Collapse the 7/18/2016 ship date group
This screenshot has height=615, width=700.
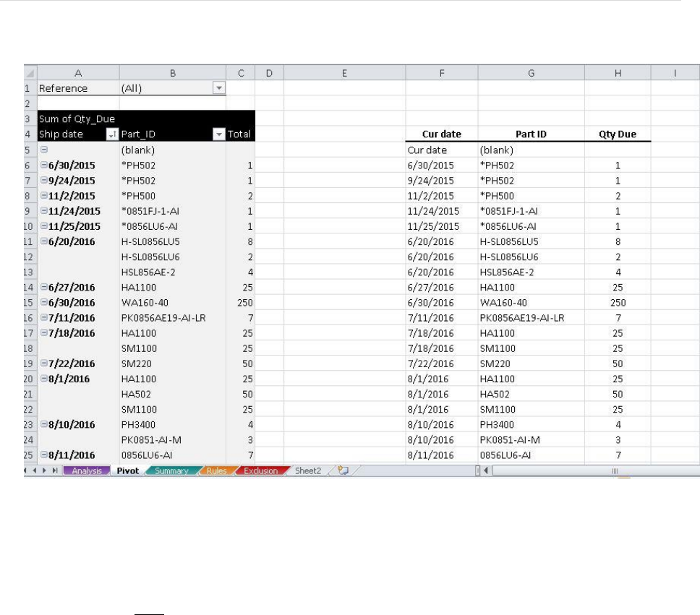pos(43,332)
